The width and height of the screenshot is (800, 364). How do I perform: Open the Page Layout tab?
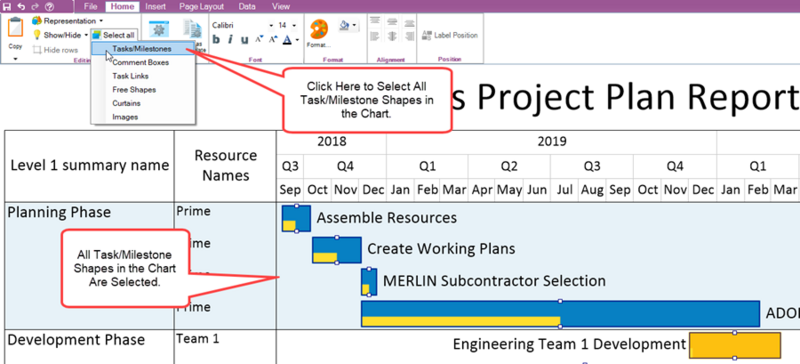(201, 7)
